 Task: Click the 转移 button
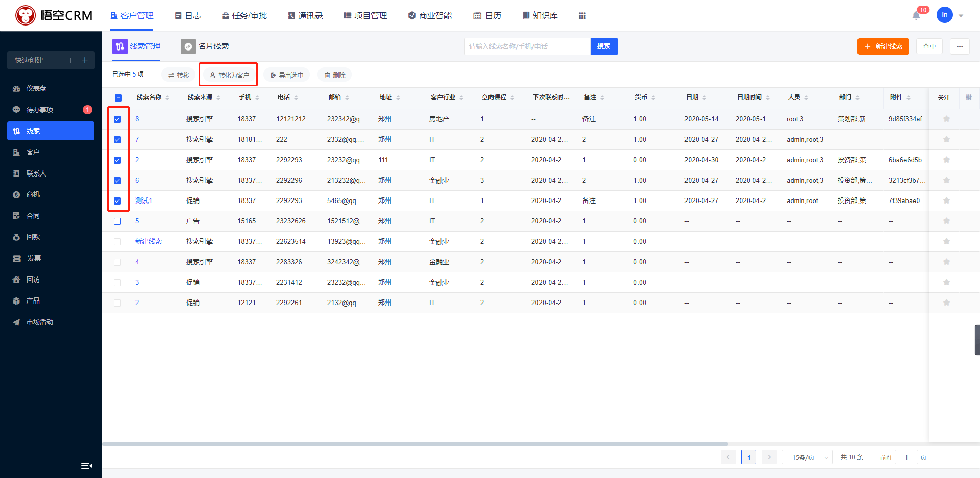pyautogui.click(x=179, y=75)
